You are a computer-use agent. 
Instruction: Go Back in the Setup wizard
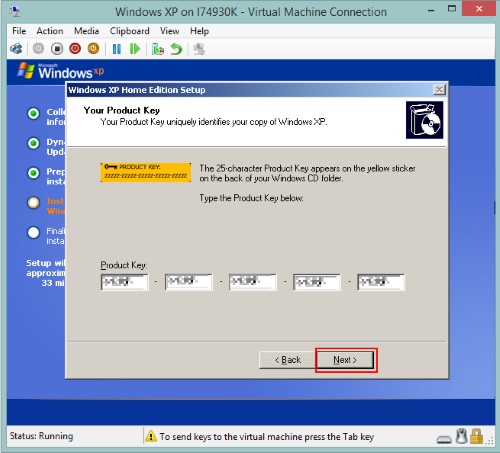pyautogui.click(x=288, y=360)
